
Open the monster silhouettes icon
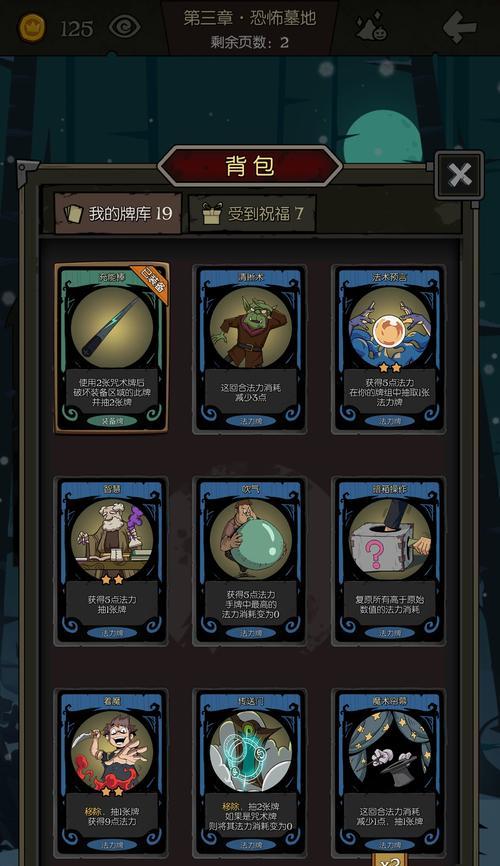click(371, 26)
